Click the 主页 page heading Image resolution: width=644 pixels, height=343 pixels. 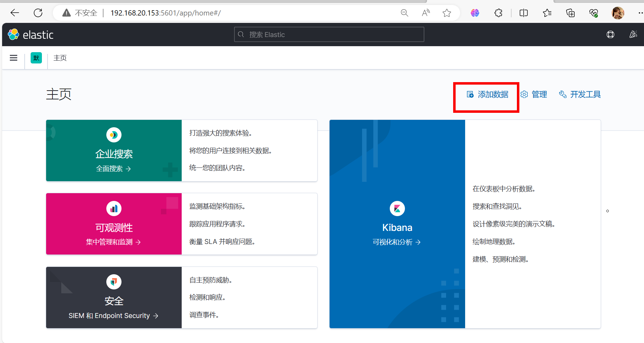[x=59, y=94]
